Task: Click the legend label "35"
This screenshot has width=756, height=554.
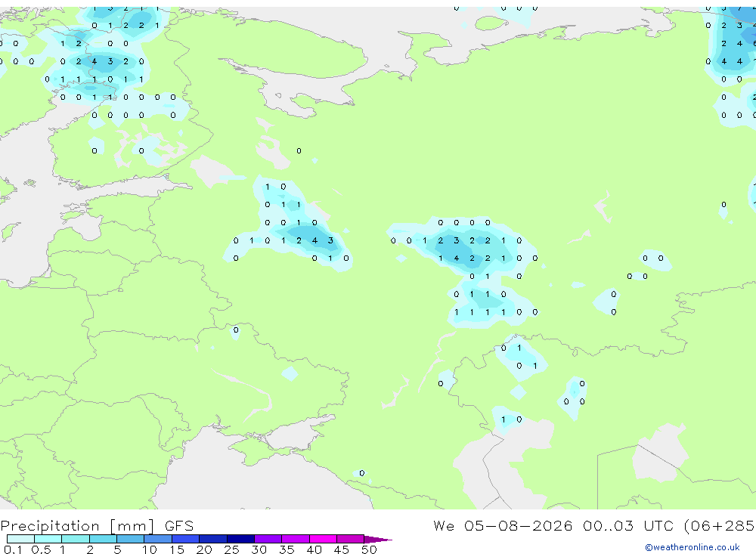Action: (x=287, y=549)
